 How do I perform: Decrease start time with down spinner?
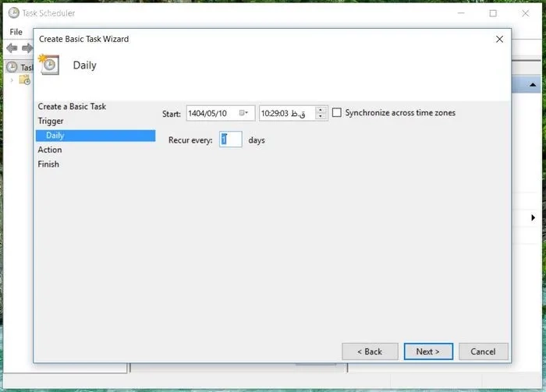(321, 117)
